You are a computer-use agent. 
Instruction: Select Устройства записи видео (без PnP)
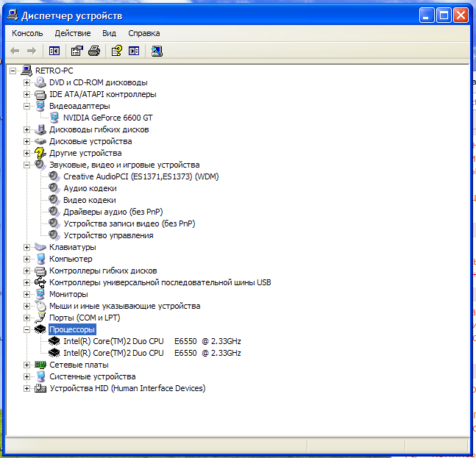129,223
